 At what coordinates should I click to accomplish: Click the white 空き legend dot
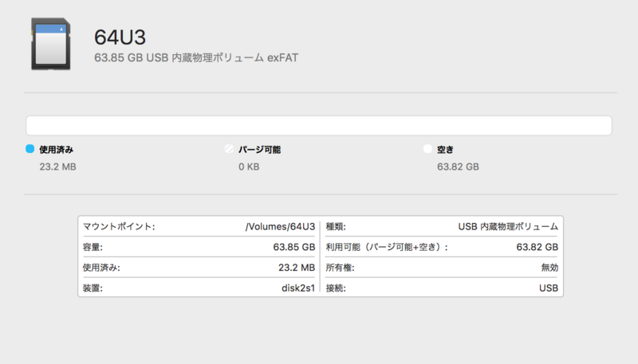427,149
